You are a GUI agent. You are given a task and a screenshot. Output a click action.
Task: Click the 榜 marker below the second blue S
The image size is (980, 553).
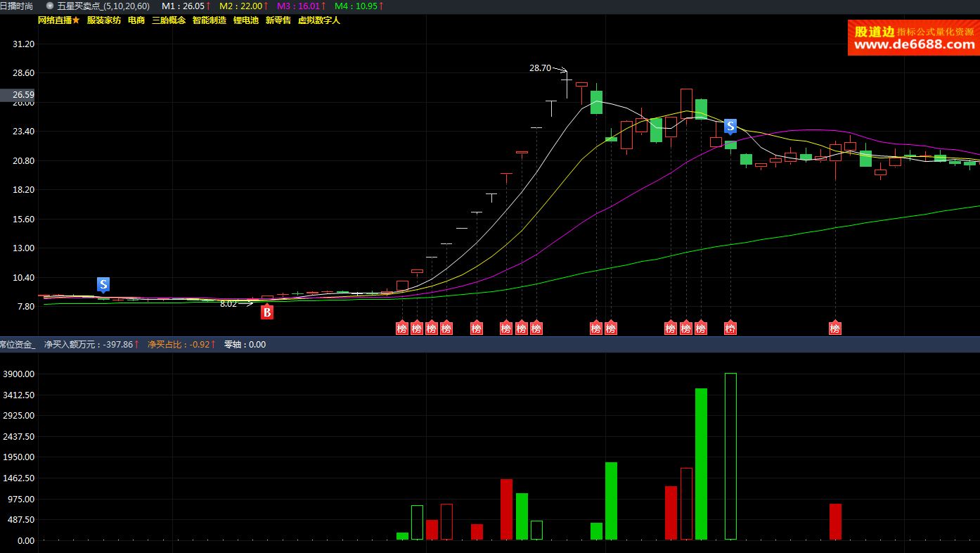[730, 328]
